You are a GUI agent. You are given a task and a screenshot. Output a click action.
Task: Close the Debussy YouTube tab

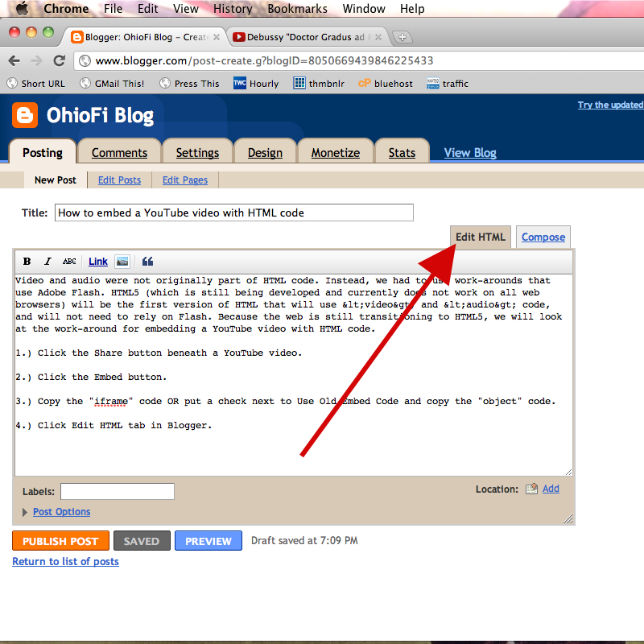pos(378,37)
